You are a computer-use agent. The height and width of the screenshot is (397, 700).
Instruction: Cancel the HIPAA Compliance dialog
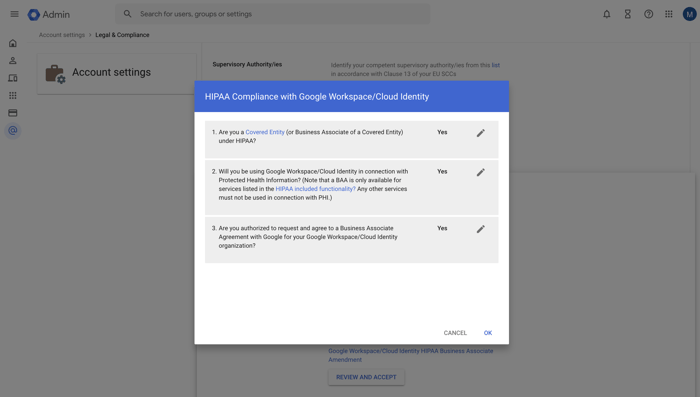coord(455,333)
